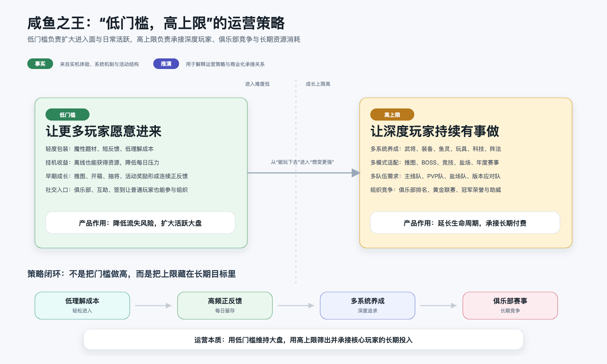
Task: Click the legend text 用于解释运营策略与商业化承接关系
Action: 225,64
